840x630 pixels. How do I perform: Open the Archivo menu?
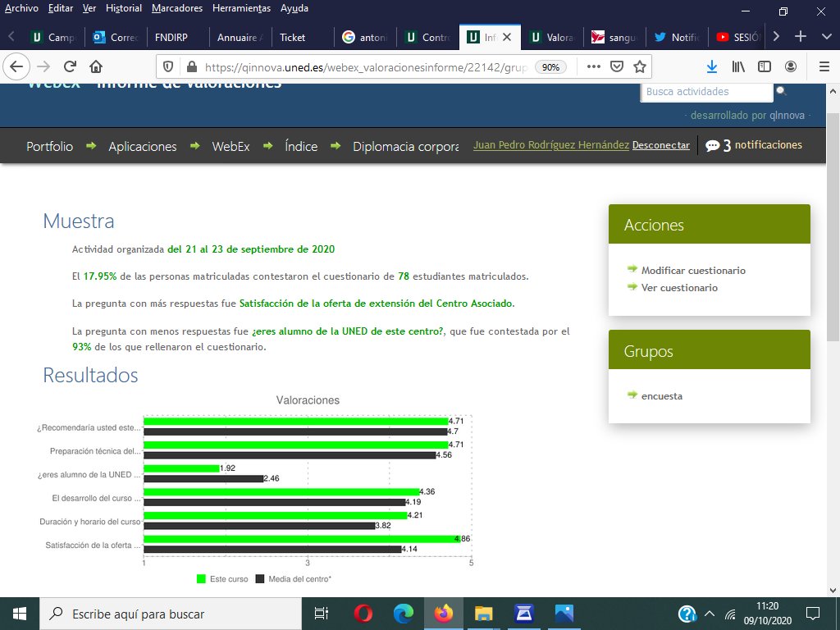click(x=21, y=8)
